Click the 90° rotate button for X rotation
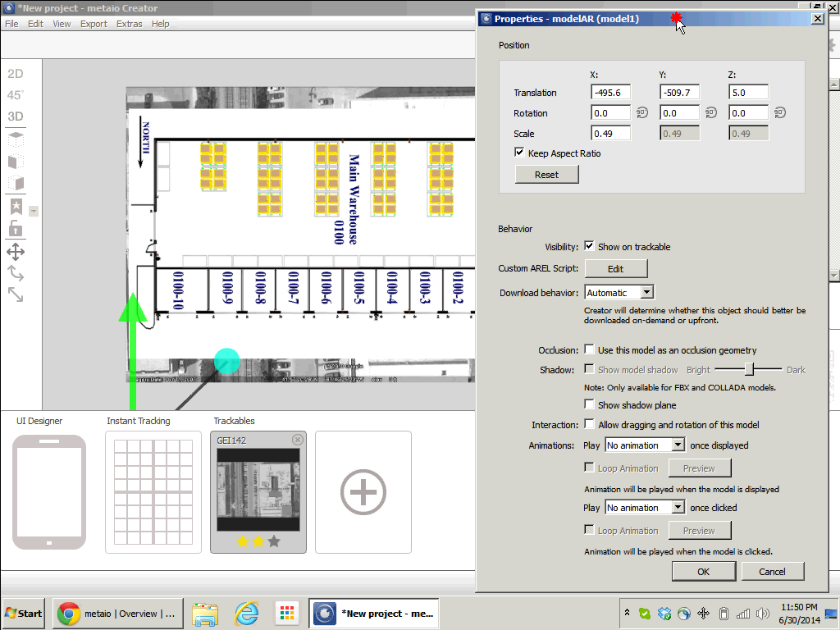The width and height of the screenshot is (840, 630). 642,113
